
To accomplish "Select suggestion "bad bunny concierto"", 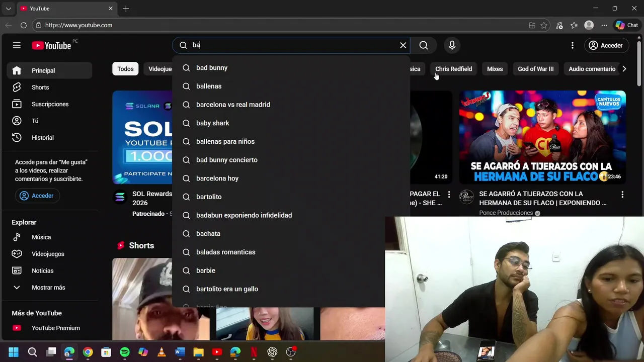I will [x=291, y=160].
